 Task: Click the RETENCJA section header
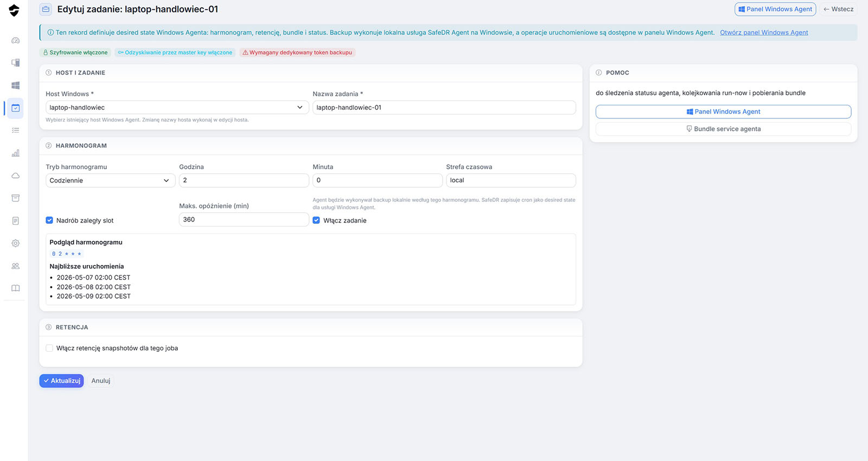coord(72,327)
